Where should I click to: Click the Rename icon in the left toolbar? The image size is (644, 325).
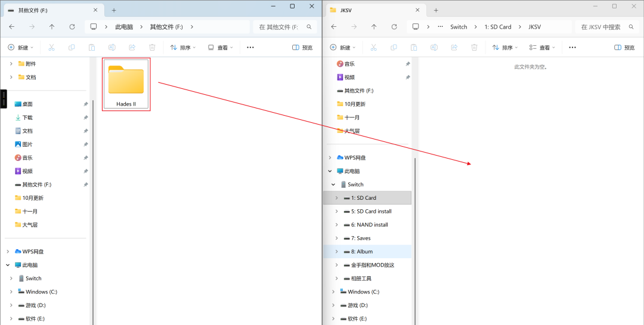[112, 48]
